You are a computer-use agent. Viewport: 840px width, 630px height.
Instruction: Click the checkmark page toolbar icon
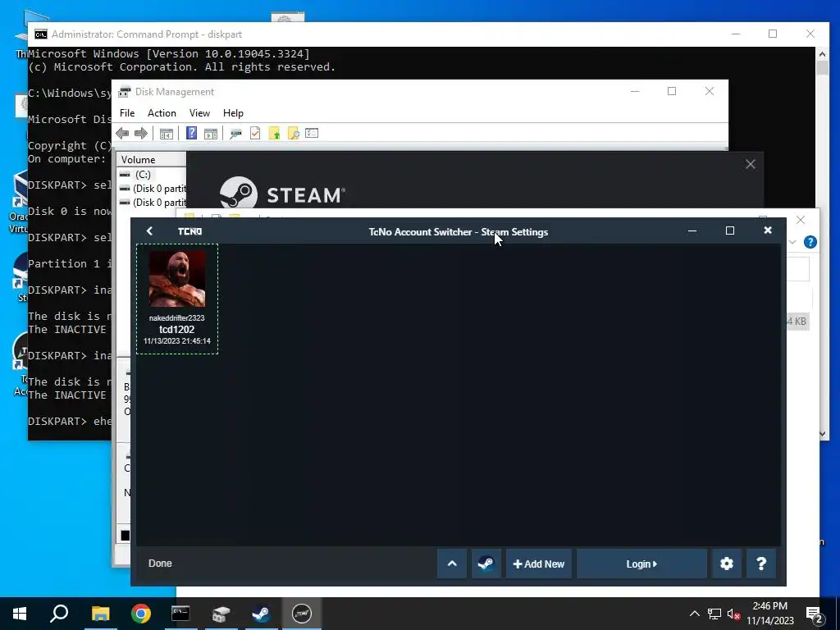click(255, 134)
